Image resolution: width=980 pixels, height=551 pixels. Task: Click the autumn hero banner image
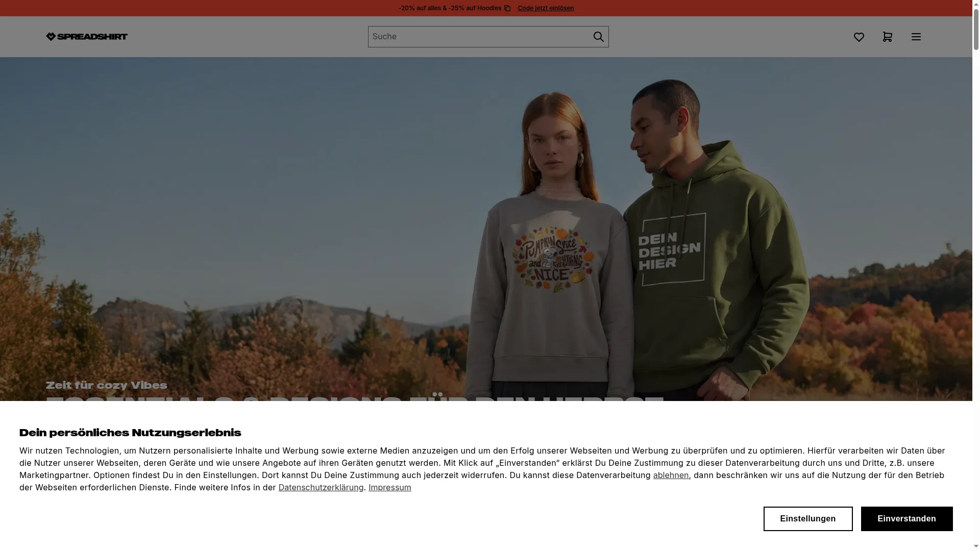pyautogui.click(x=486, y=229)
